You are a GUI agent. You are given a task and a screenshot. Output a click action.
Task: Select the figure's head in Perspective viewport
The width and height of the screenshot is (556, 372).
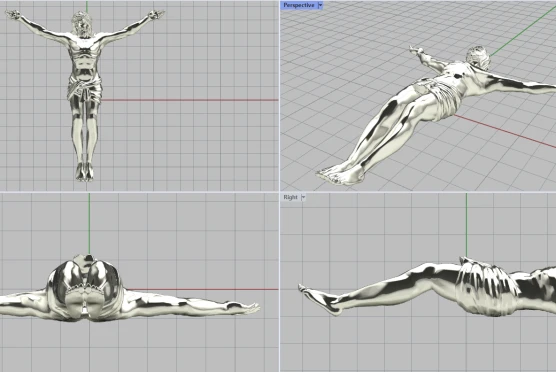click(x=478, y=58)
